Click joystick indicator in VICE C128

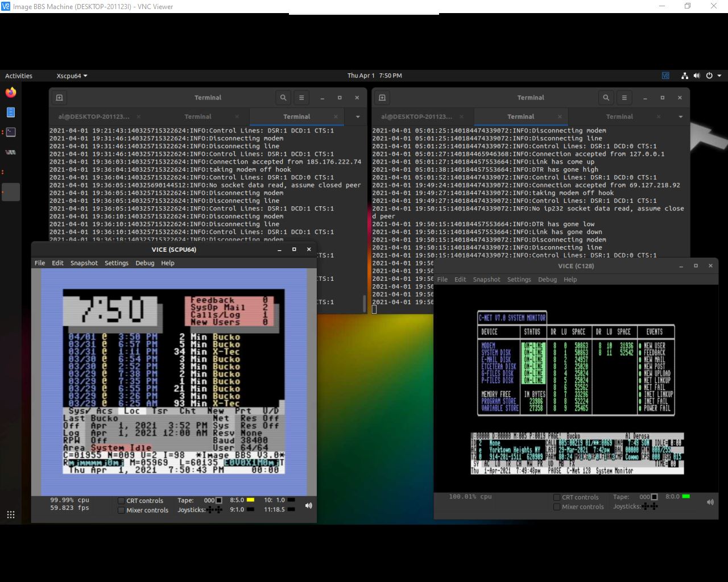click(650, 506)
